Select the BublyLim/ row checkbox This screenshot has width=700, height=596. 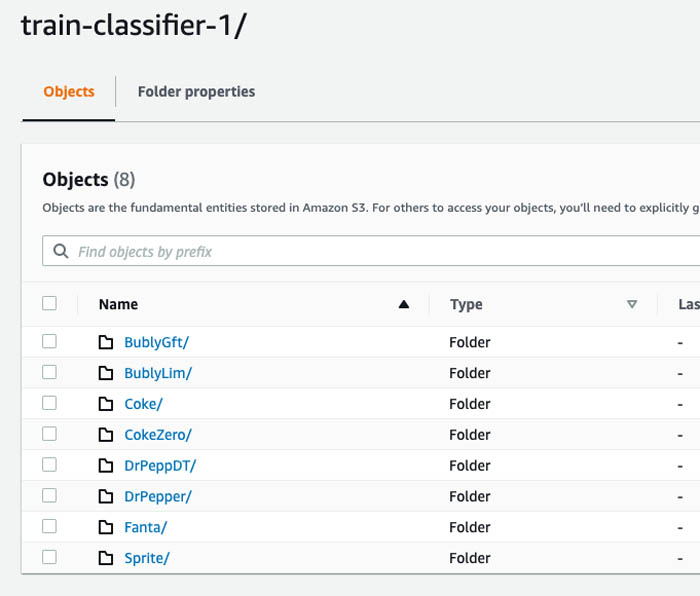[49, 372]
